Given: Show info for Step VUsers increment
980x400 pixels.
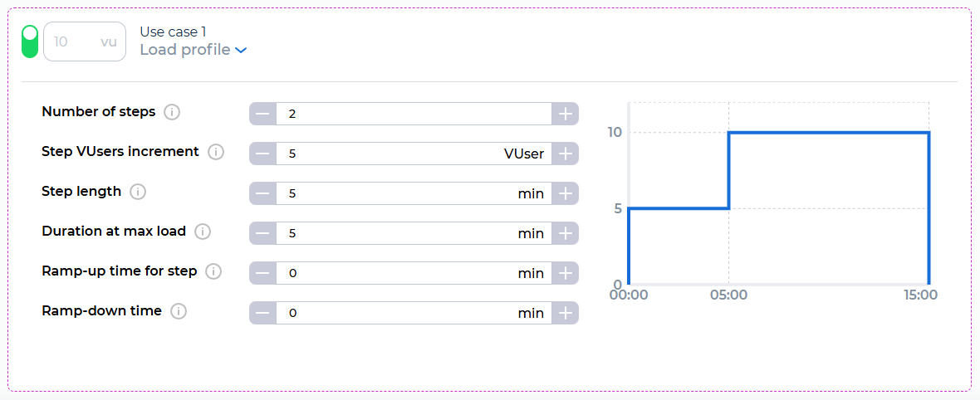Looking at the screenshot, I should tap(216, 152).
